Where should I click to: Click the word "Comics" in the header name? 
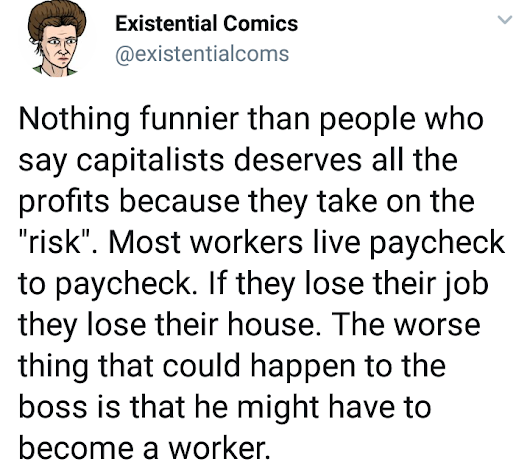(x=260, y=24)
